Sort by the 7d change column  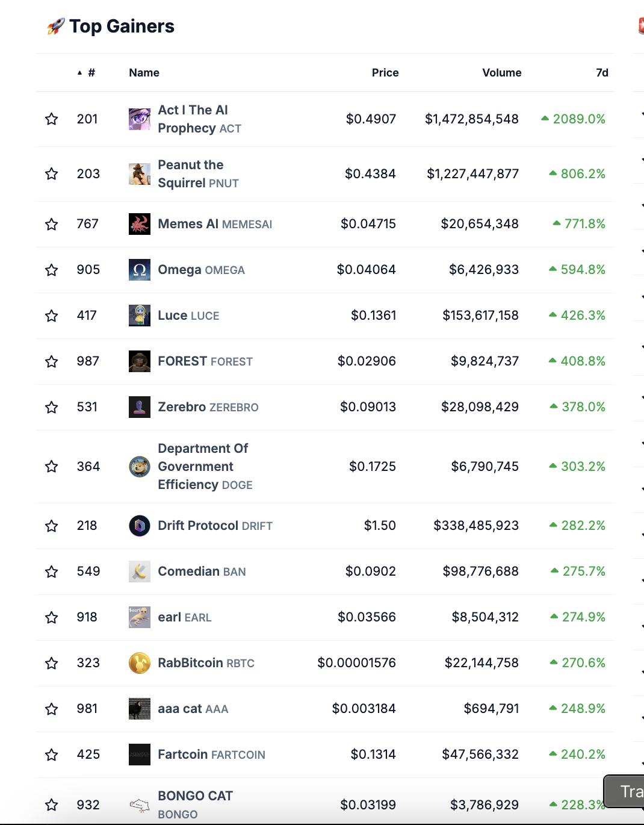(x=602, y=73)
